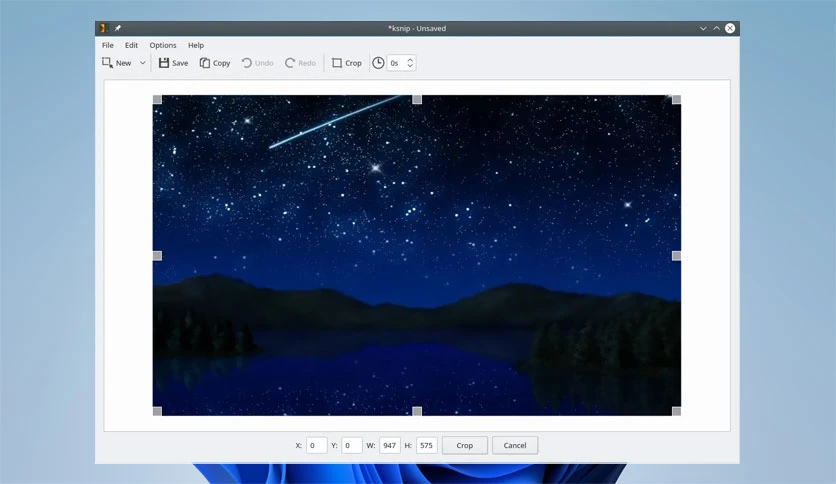
Task: Click the ksnip app icon in title bar
Action: pos(104,28)
